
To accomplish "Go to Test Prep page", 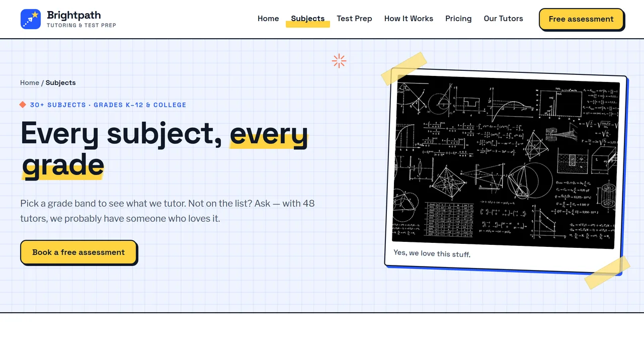I will (355, 19).
